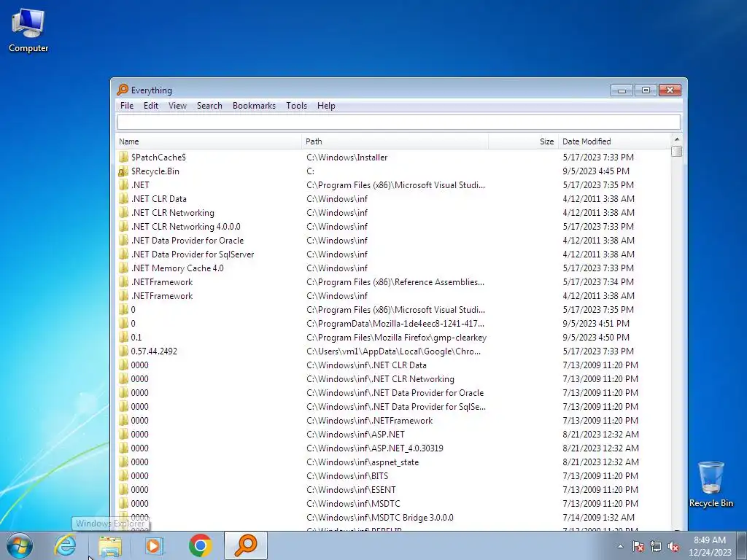Select the $PatchCache$ folder icon
747x560 pixels.
tap(123, 157)
